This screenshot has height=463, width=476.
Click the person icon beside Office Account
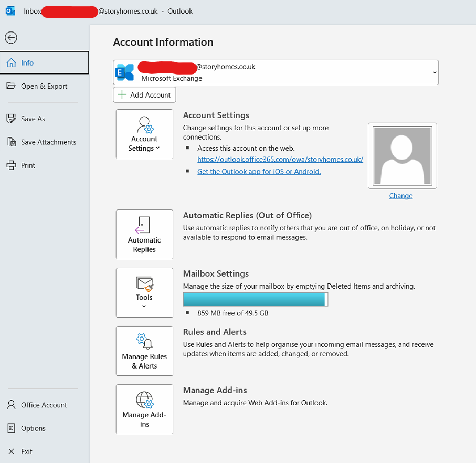(11, 405)
